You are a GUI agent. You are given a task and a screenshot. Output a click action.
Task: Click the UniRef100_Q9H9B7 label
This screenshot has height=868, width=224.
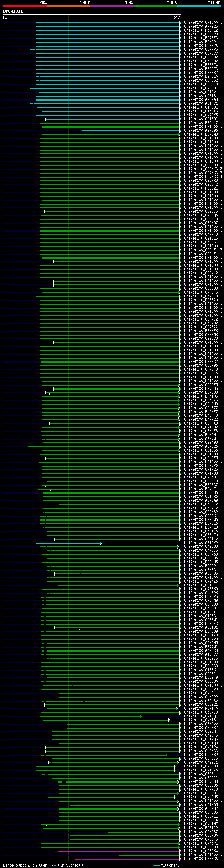(201, 832)
